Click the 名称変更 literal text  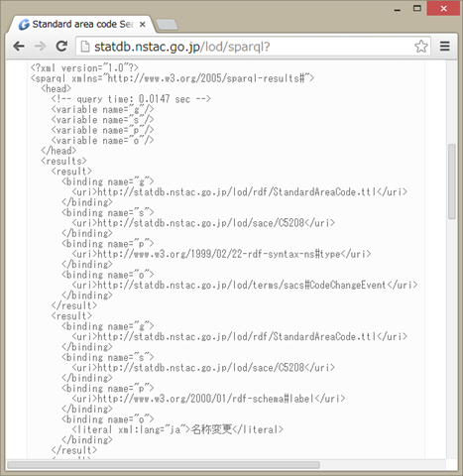pos(211,429)
